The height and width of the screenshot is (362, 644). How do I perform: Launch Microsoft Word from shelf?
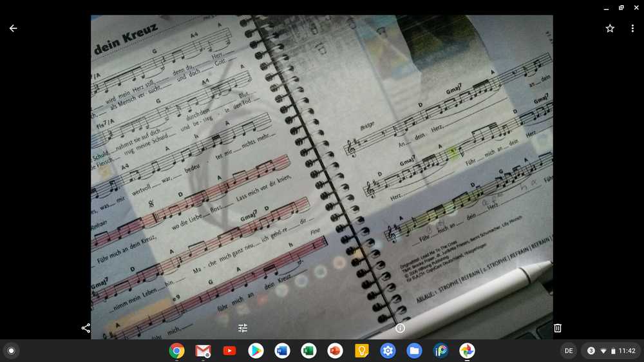pos(282,350)
